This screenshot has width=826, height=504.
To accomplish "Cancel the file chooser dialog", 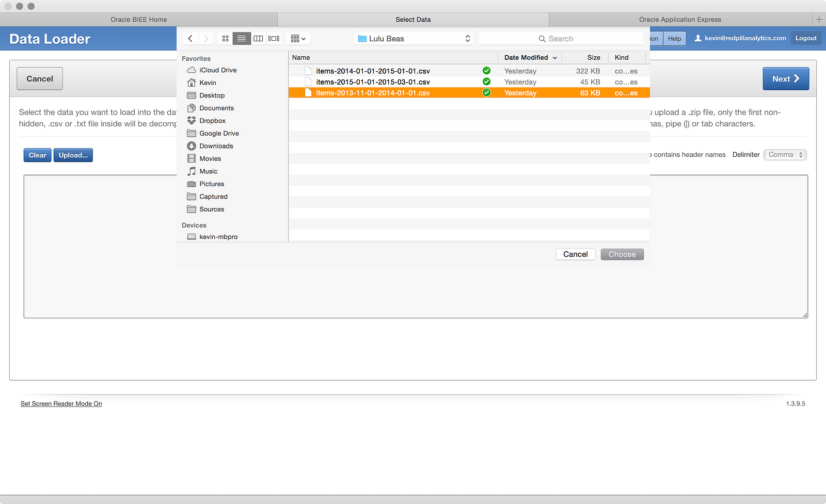I will click(x=576, y=254).
